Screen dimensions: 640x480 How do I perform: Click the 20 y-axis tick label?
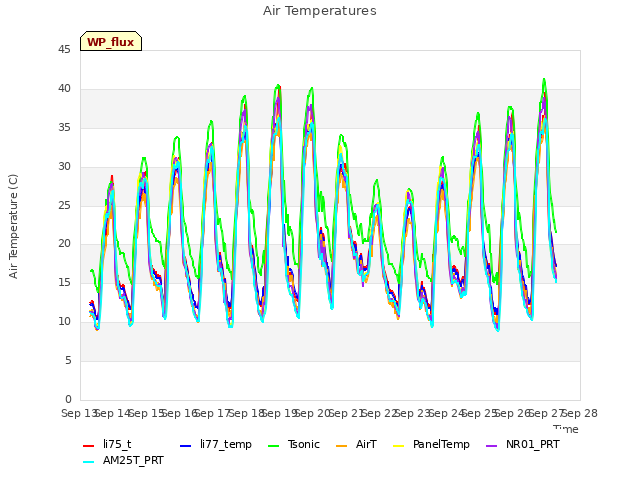64,244
